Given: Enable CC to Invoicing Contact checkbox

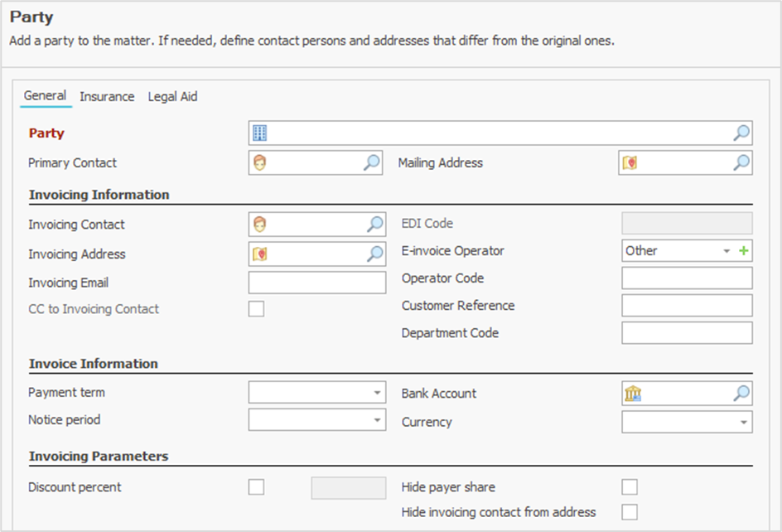Looking at the screenshot, I should (x=257, y=309).
